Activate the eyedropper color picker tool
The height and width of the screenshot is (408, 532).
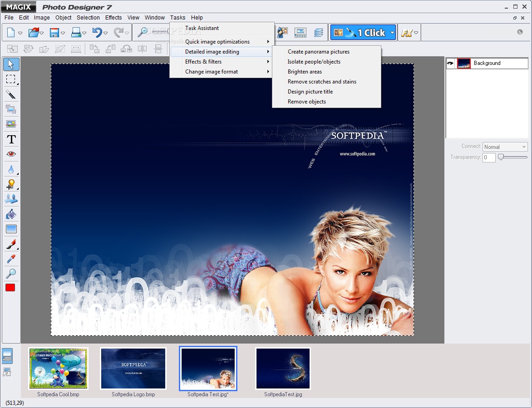(x=11, y=259)
